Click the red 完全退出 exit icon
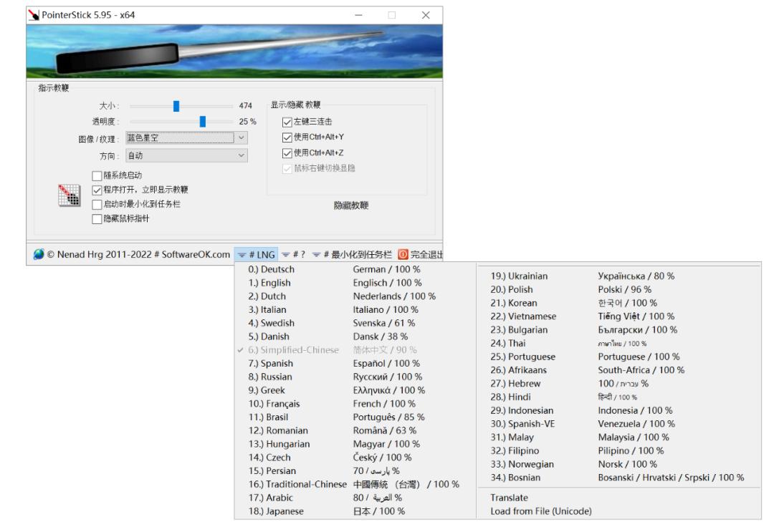The width and height of the screenshot is (774, 532). point(403,254)
